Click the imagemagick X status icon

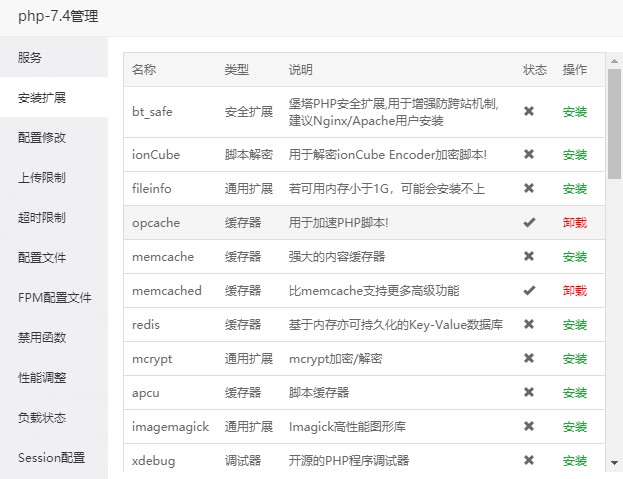coord(529,427)
